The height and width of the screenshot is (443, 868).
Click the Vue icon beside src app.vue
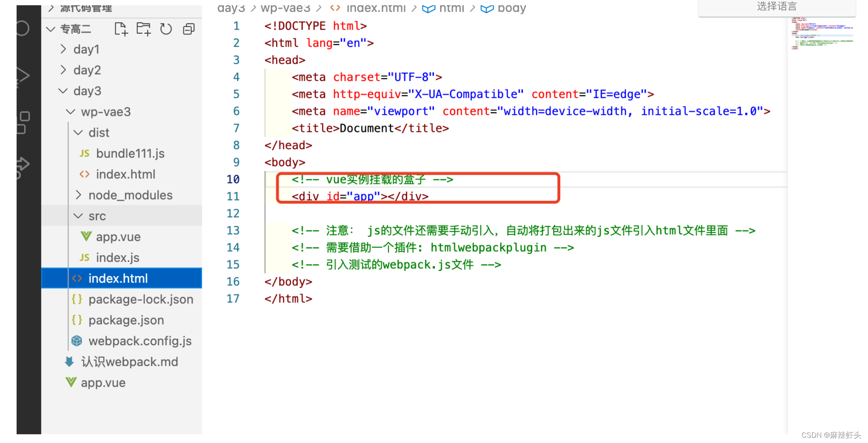(86, 236)
